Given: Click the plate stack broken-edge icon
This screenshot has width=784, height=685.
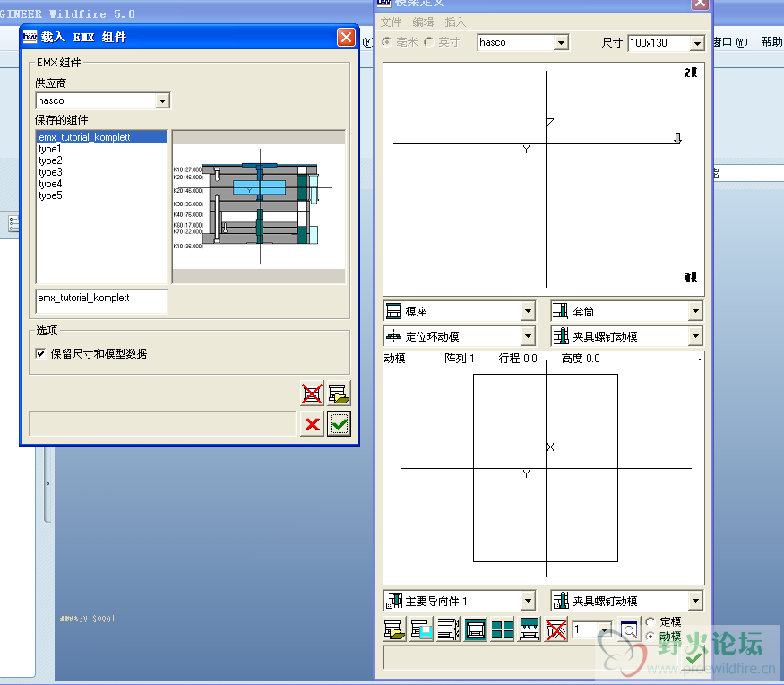Looking at the screenshot, I should tap(449, 629).
